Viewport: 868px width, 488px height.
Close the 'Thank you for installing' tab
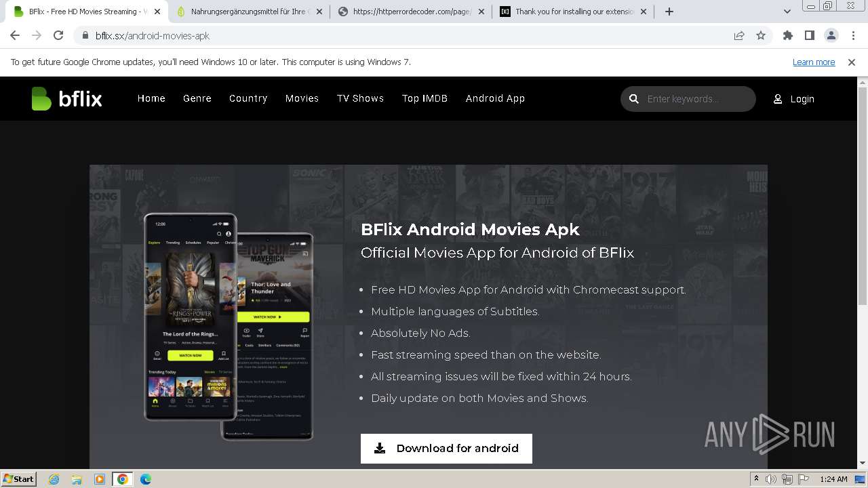644,12
